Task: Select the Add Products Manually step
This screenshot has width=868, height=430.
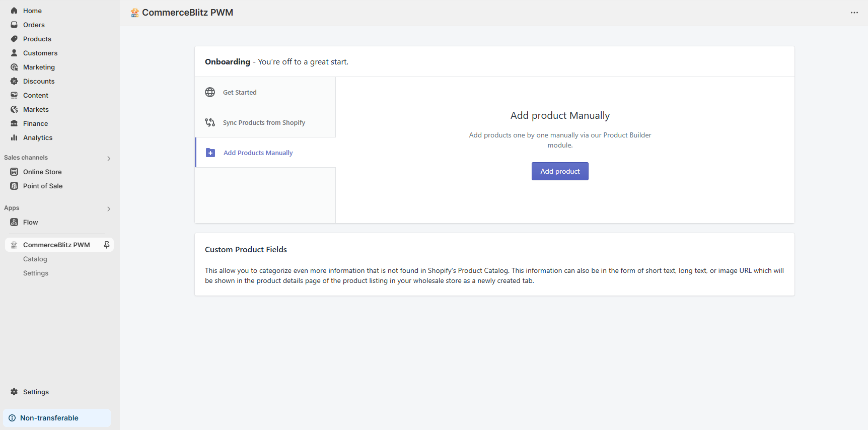Action: coord(265,153)
